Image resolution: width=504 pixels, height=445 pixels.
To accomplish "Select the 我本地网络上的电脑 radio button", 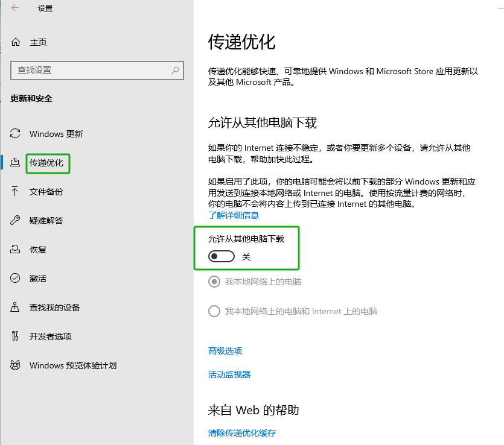I will coord(214,282).
